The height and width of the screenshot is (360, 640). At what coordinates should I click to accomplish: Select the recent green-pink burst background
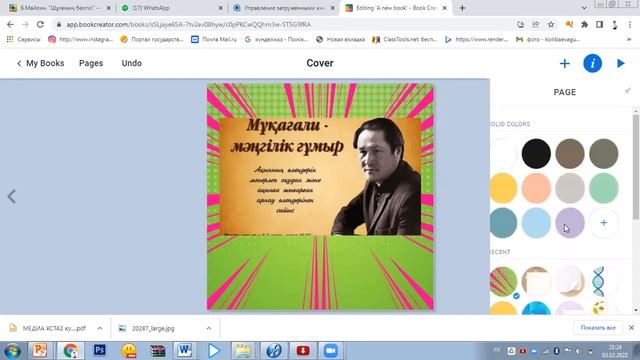pos(503,282)
